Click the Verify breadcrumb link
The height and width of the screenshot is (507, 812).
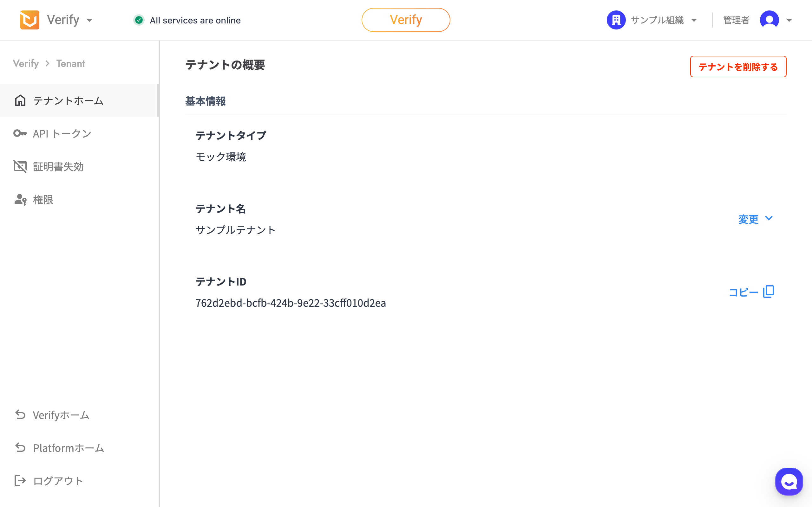coord(26,63)
